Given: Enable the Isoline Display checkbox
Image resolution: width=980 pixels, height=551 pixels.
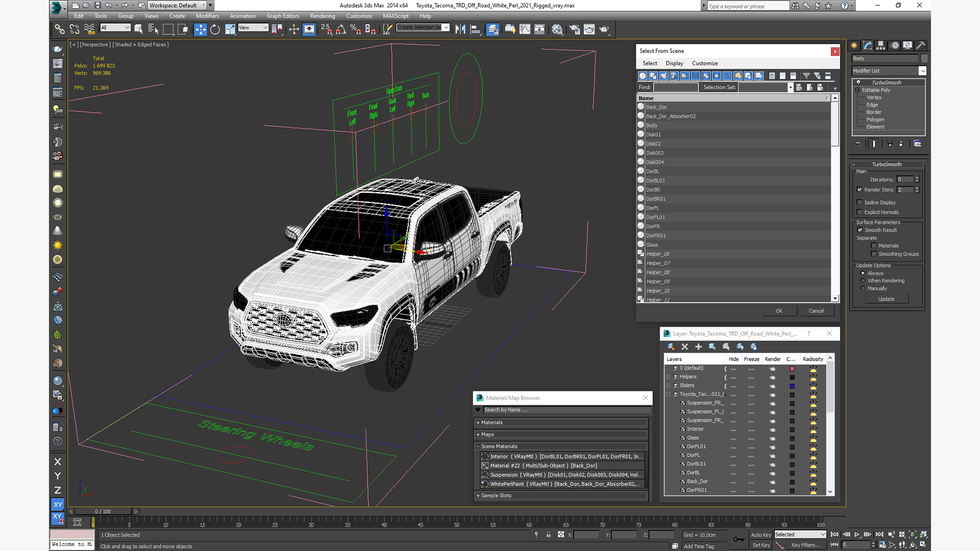Looking at the screenshot, I should [x=860, y=203].
